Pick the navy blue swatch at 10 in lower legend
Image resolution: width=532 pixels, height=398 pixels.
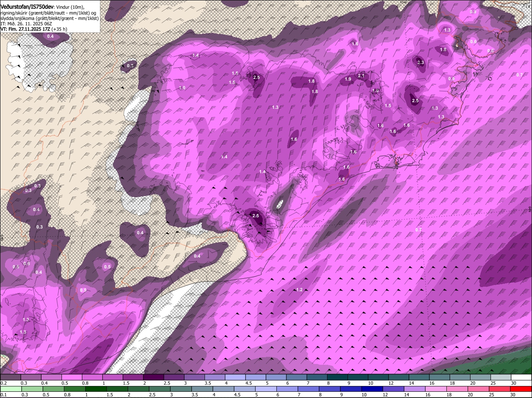[372, 389]
